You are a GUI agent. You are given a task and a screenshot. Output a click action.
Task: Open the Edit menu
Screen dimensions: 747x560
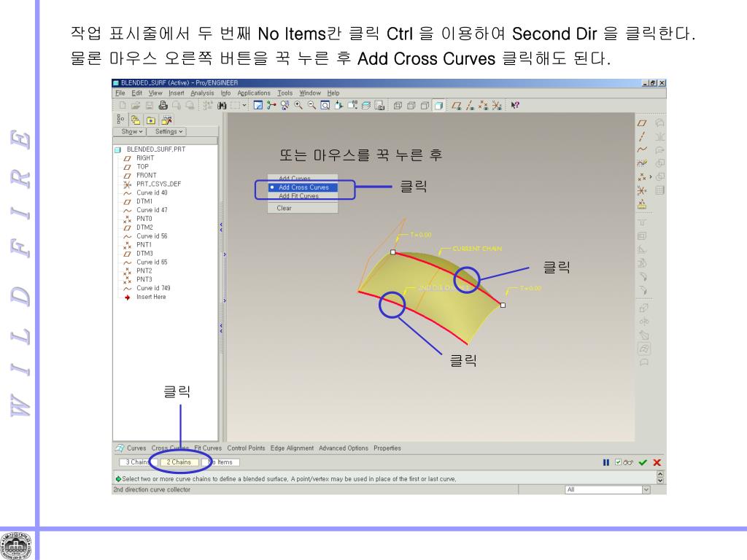[136, 93]
